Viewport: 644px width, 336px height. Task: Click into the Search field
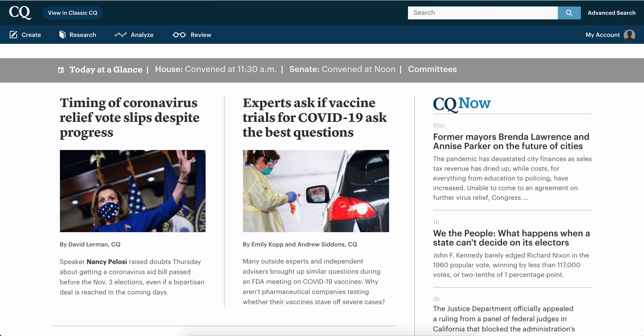tap(483, 13)
